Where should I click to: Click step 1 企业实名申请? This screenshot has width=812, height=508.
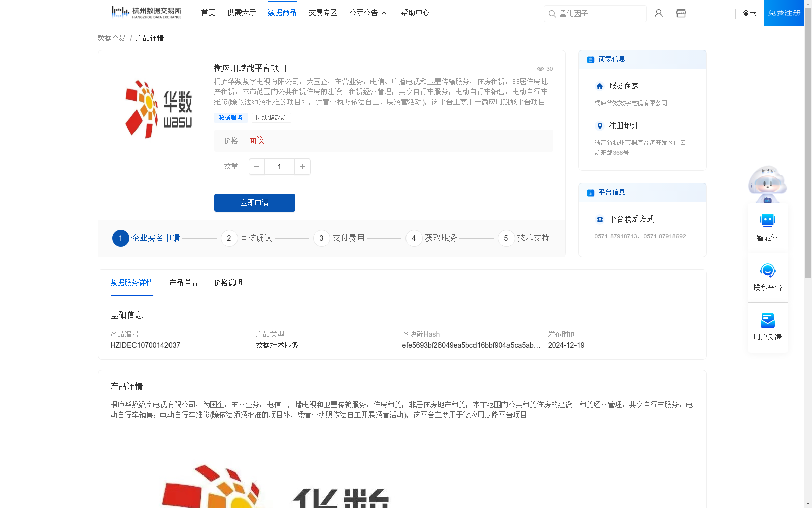coord(146,238)
